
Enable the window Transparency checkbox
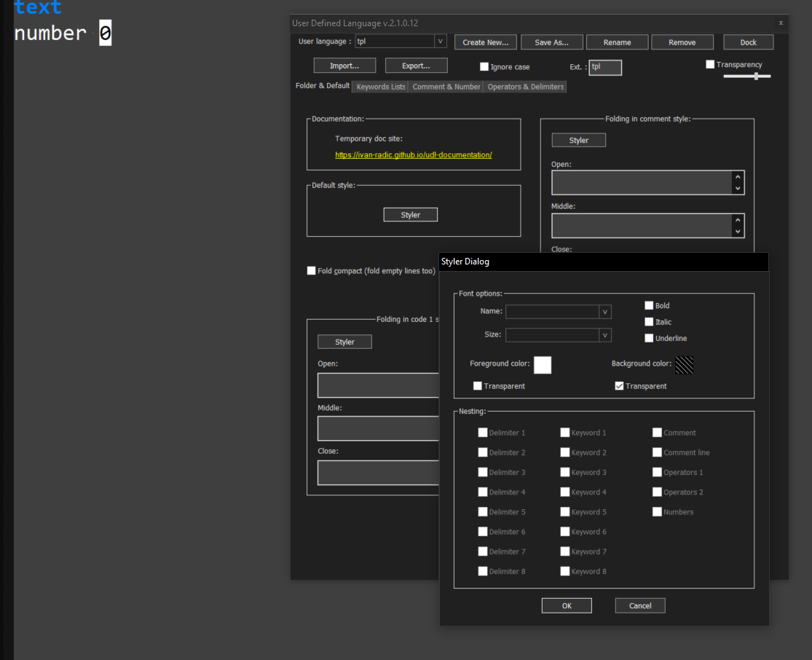pos(710,64)
